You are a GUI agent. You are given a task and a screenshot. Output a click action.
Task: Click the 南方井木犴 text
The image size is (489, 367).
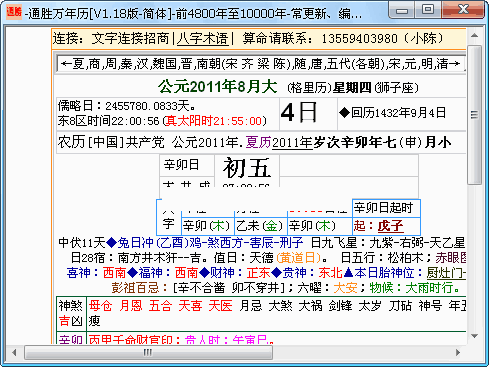[148, 258]
